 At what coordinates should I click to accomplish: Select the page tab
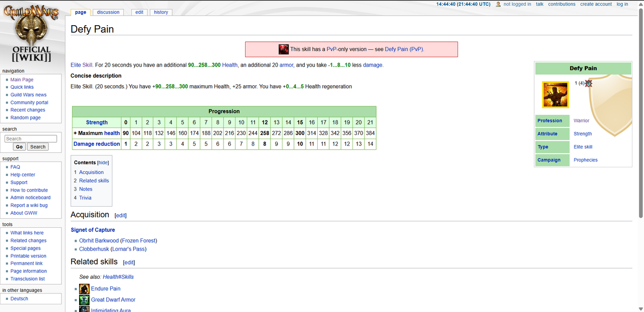click(81, 12)
